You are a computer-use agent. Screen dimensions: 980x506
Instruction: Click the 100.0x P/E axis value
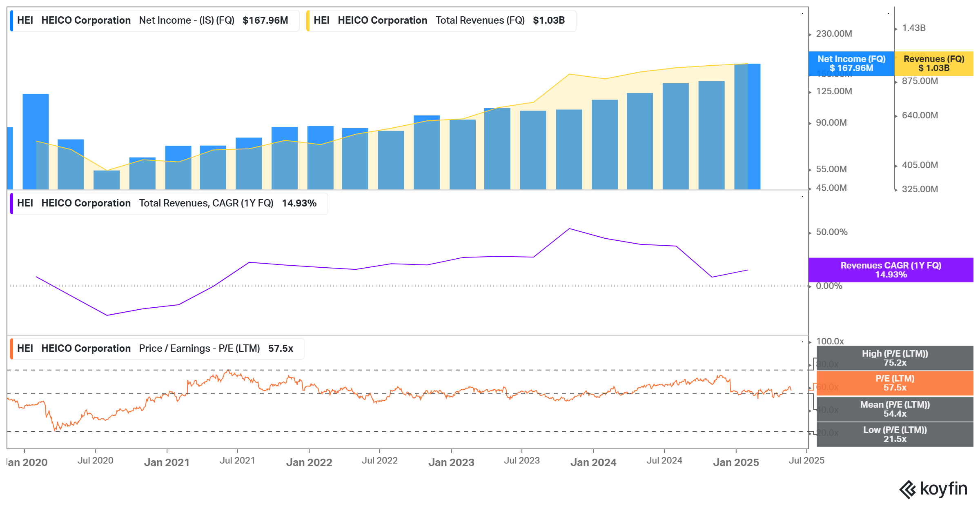(830, 341)
